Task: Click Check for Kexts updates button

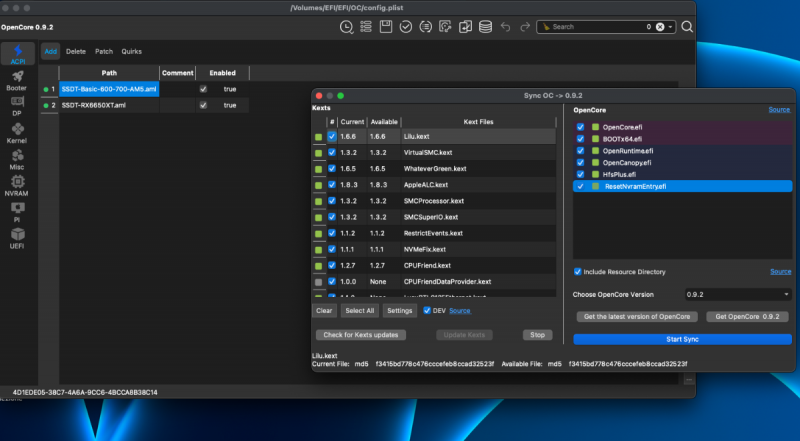Action: tap(360, 335)
